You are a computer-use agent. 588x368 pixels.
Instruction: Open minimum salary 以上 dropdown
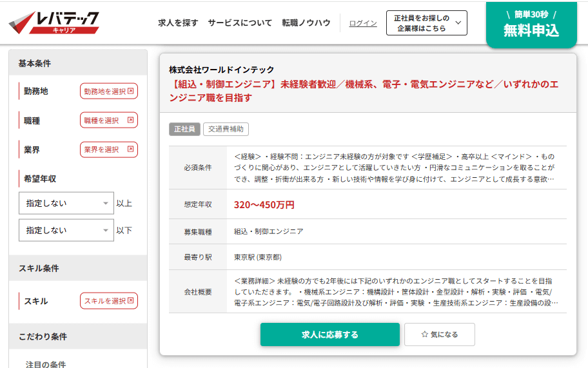[66, 203]
